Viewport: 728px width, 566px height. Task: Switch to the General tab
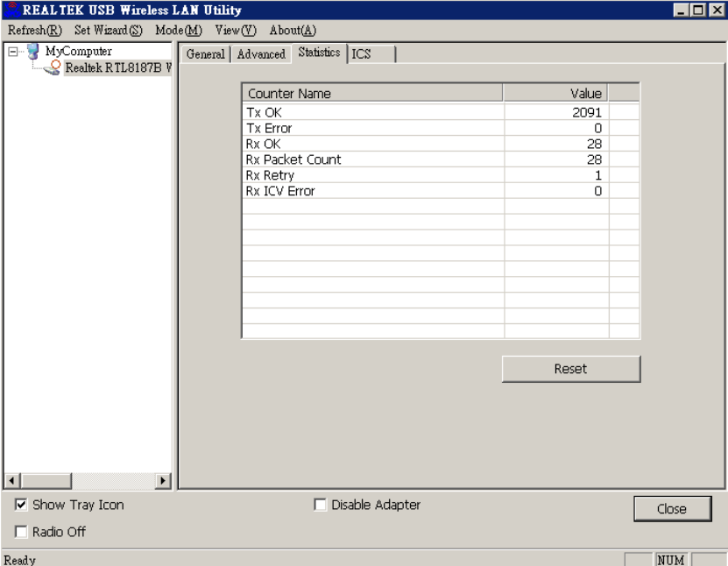[x=205, y=54]
